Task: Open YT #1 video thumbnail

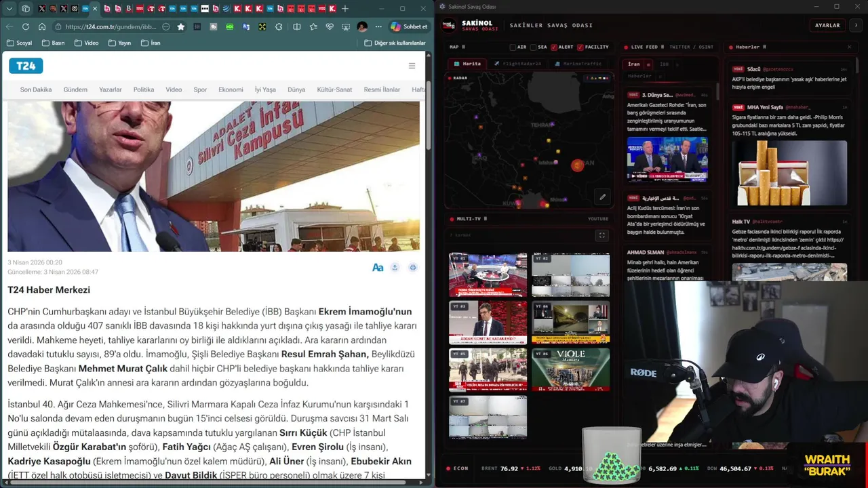Action: click(x=488, y=274)
